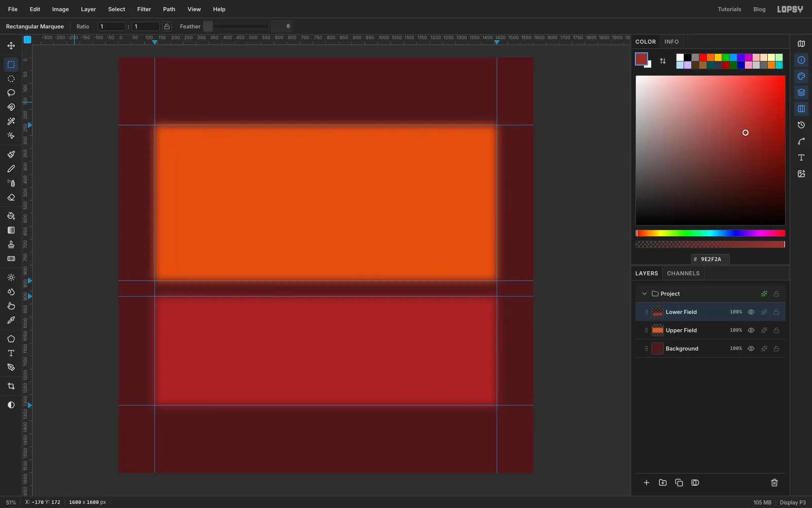
Task: Select the Shape polygon tool
Action: (11, 339)
